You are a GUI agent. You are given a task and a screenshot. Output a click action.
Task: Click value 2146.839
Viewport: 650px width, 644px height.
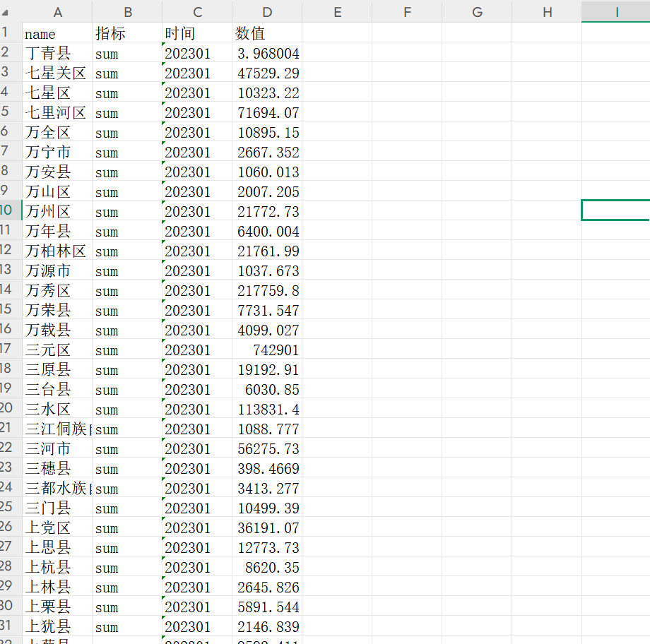(x=267, y=626)
